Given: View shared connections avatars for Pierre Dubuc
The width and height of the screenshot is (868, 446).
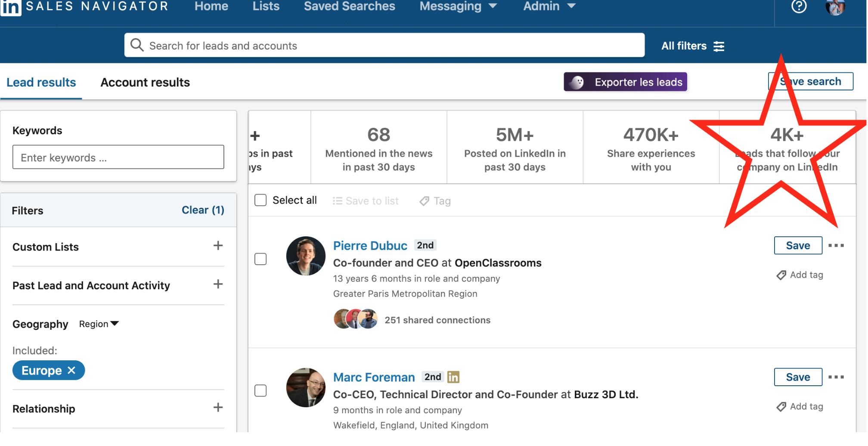Looking at the screenshot, I should (356, 319).
